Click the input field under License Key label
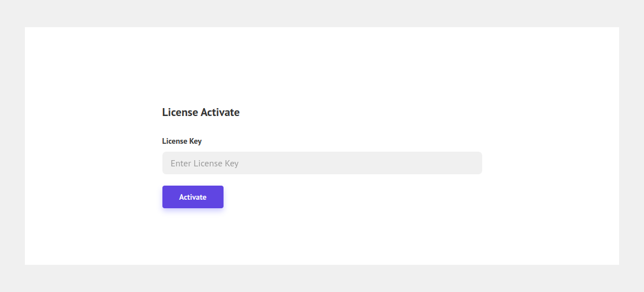This screenshot has height=292, width=644. click(x=321, y=163)
